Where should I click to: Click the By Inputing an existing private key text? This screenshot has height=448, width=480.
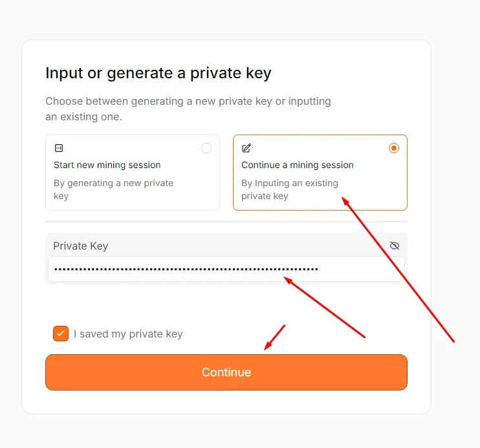coord(290,189)
